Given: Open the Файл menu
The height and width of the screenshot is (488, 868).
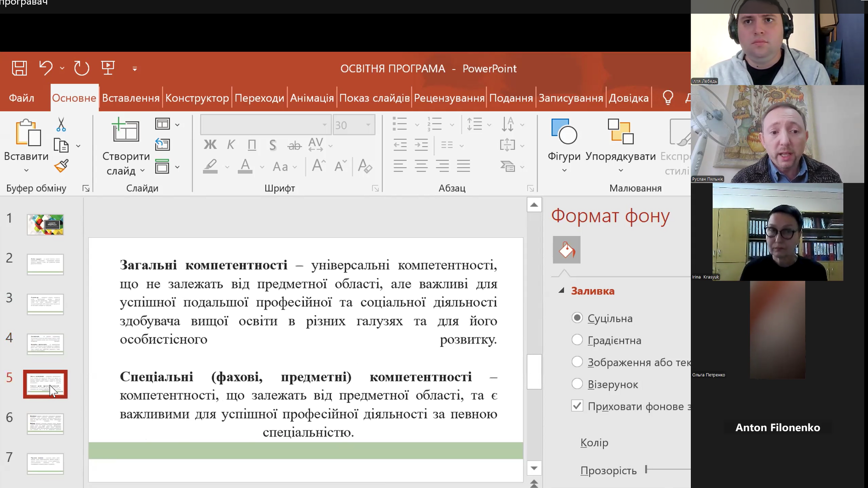Looking at the screenshot, I should (x=22, y=98).
